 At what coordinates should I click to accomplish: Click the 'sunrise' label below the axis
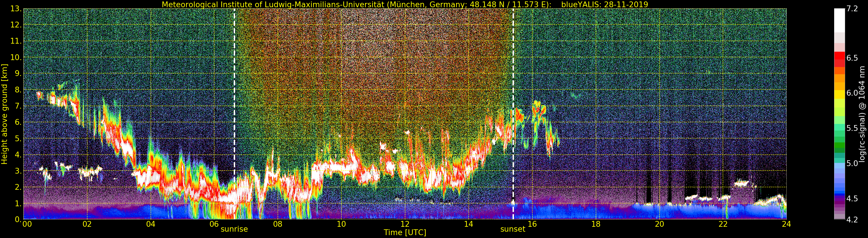pos(234,229)
